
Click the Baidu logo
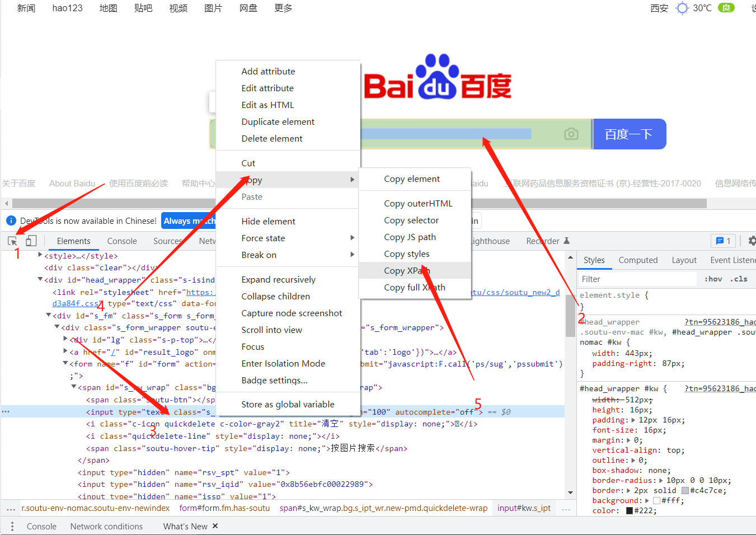438,77
